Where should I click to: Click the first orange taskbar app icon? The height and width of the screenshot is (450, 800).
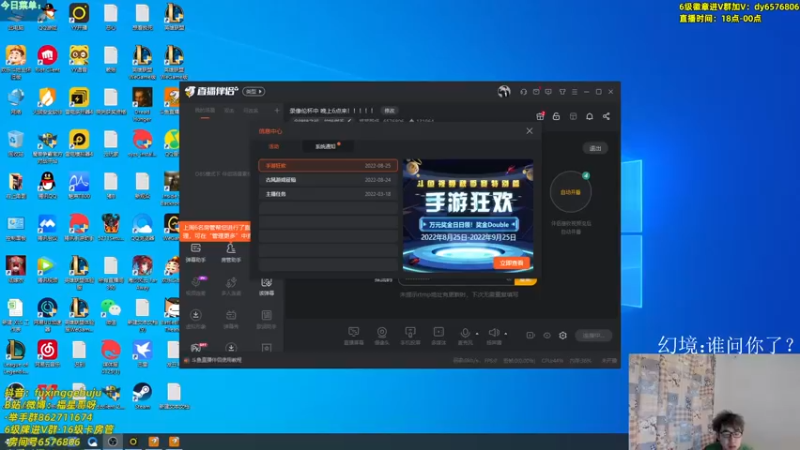coord(154,441)
